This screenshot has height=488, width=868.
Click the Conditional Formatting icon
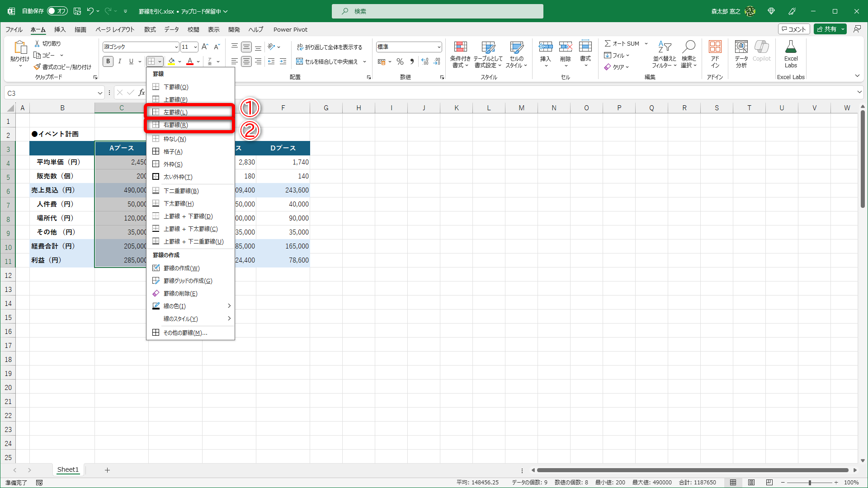point(460,47)
